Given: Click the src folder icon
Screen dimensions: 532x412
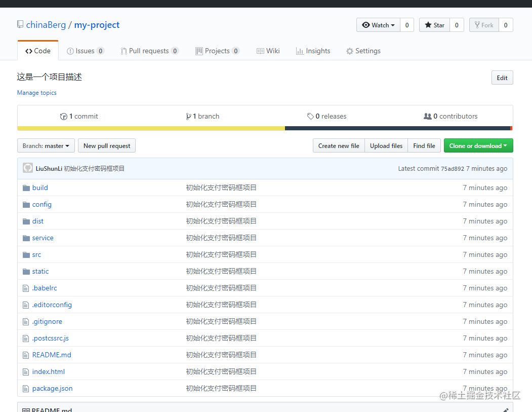Looking at the screenshot, I should point(26,255).
